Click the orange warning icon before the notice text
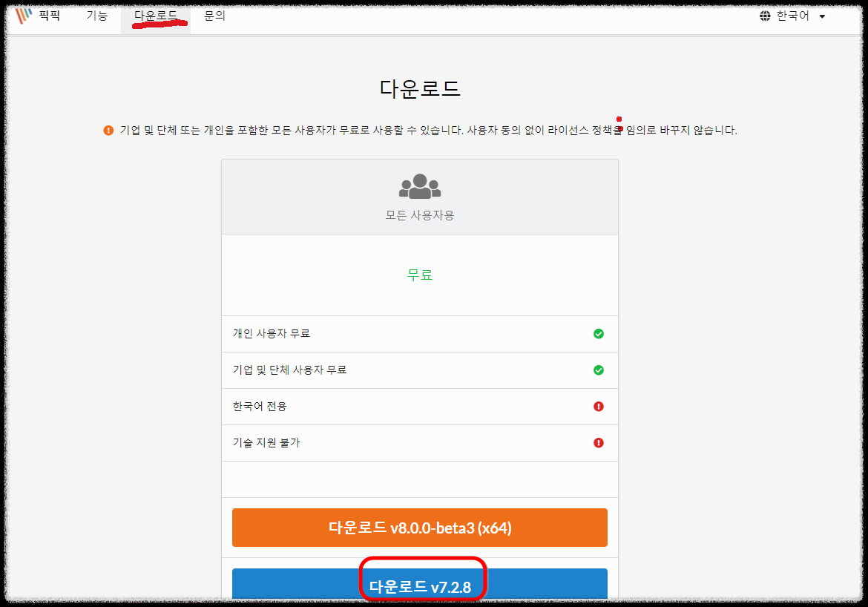 [x=108, y=130]
